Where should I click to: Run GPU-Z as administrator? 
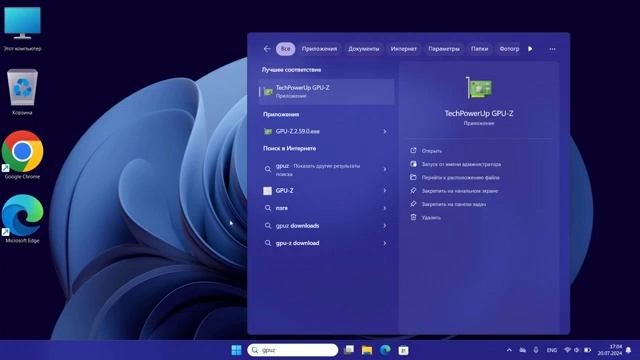point(455,164)
